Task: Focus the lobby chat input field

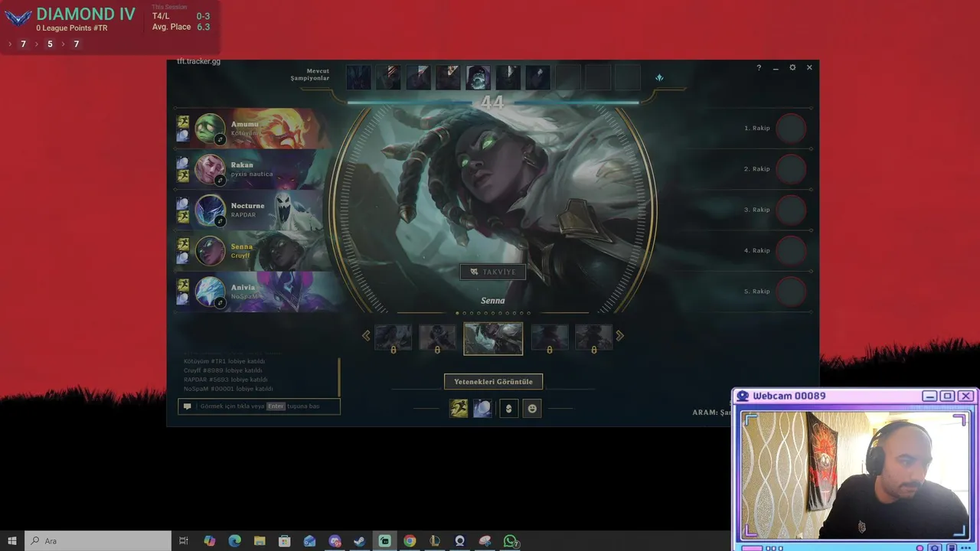Action: [x=260, y=406]
